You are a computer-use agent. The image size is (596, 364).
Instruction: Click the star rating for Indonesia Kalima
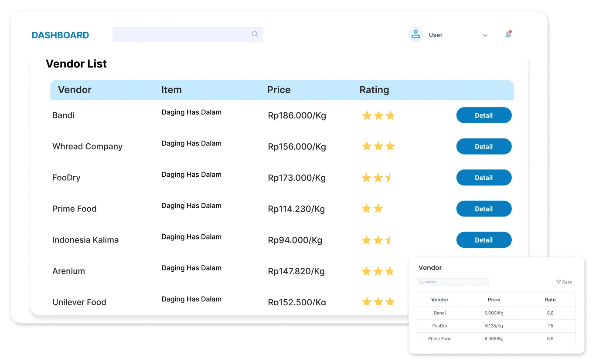[x=377, y=240]
